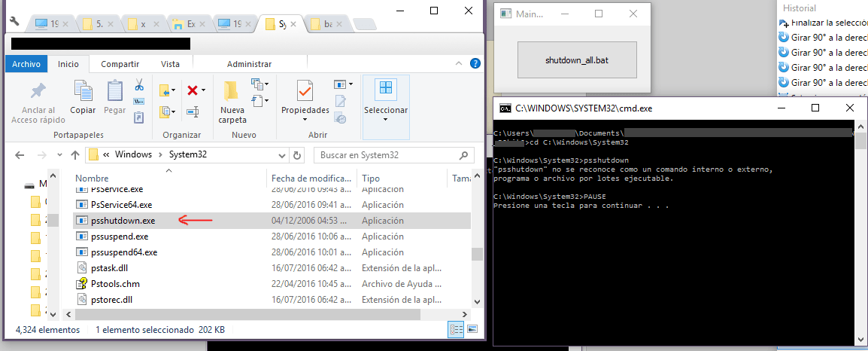Open Propiedades with checkmark icon
This screenshot has height=351, width=868.
(305, 91)
